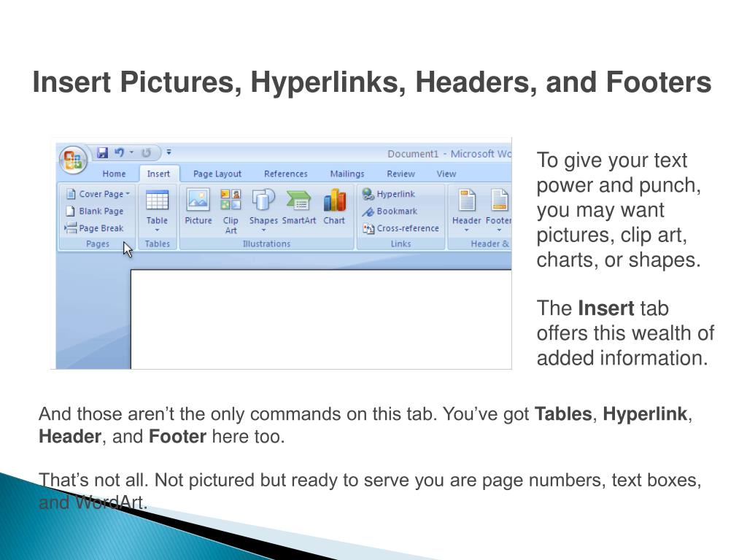This screenshot has height=560, width=747.
Task: Select the Insert ribbon tab
Action: tap(158, 174)
